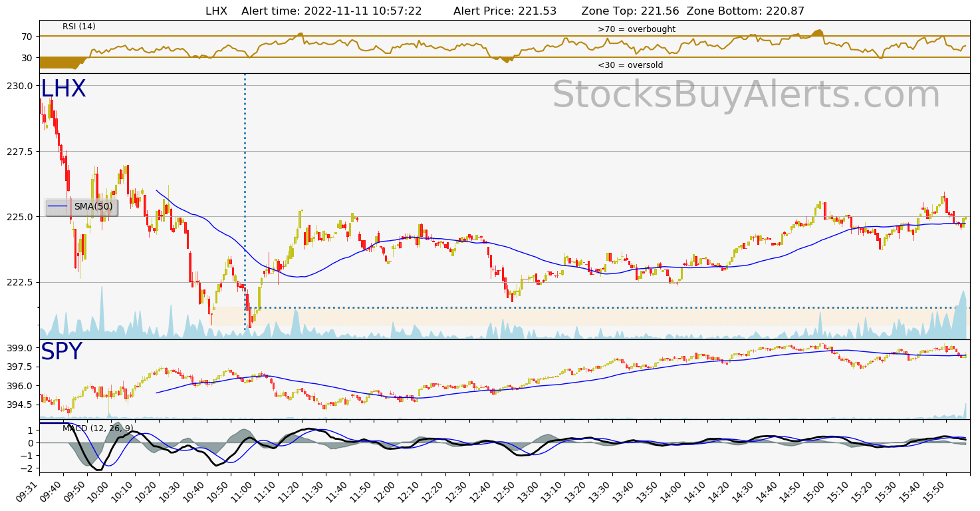Click the 396.0 SPY axis label
Image resolution: width=980 pixels, height=511 pixels.
pyautogui.click(x=21, y=386)
